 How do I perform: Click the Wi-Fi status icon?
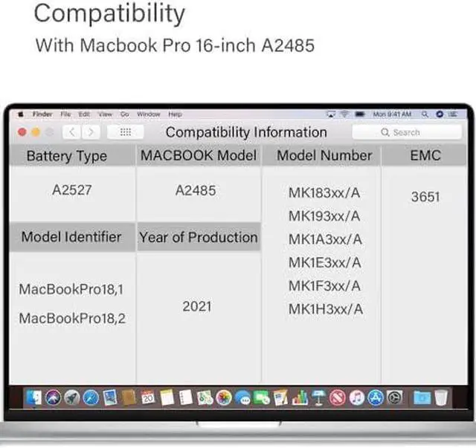click(344, 114)
